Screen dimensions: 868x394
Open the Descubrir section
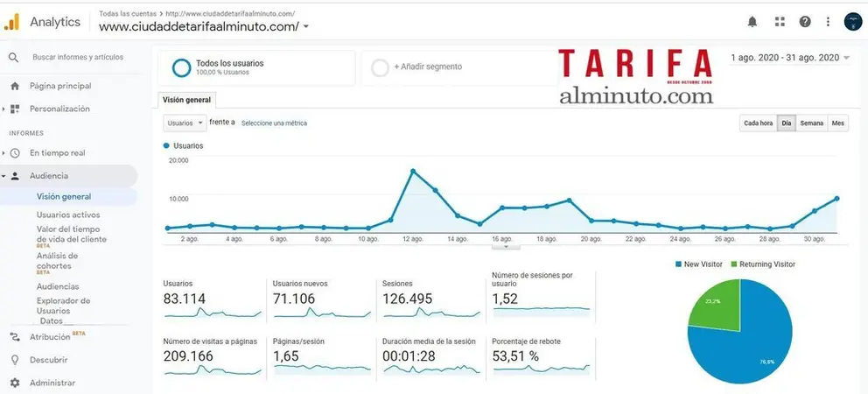(49, 360)
